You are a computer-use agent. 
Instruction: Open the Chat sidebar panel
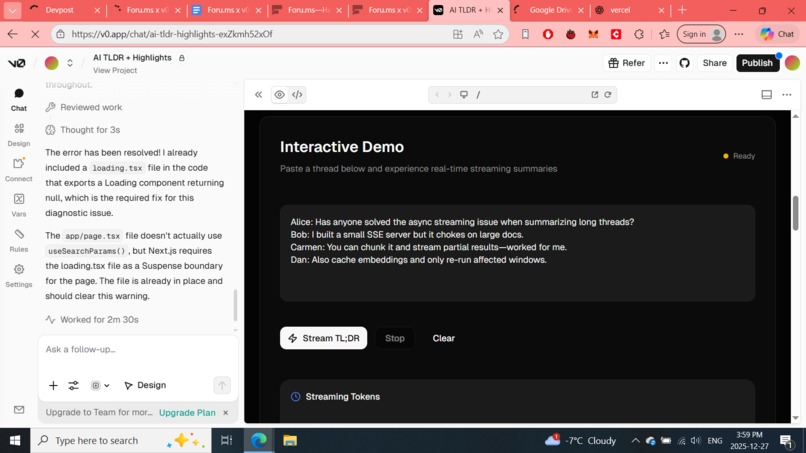(x=19, y=99)
